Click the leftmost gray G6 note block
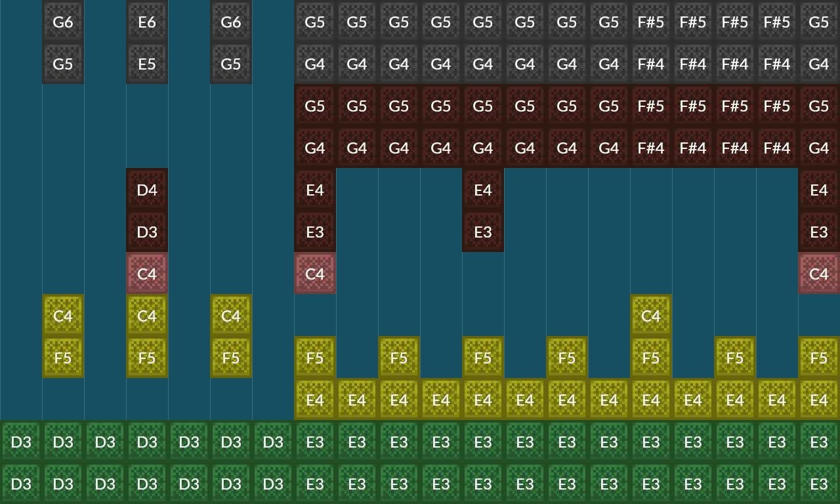840x504 pixels. [x=63, y=22]
